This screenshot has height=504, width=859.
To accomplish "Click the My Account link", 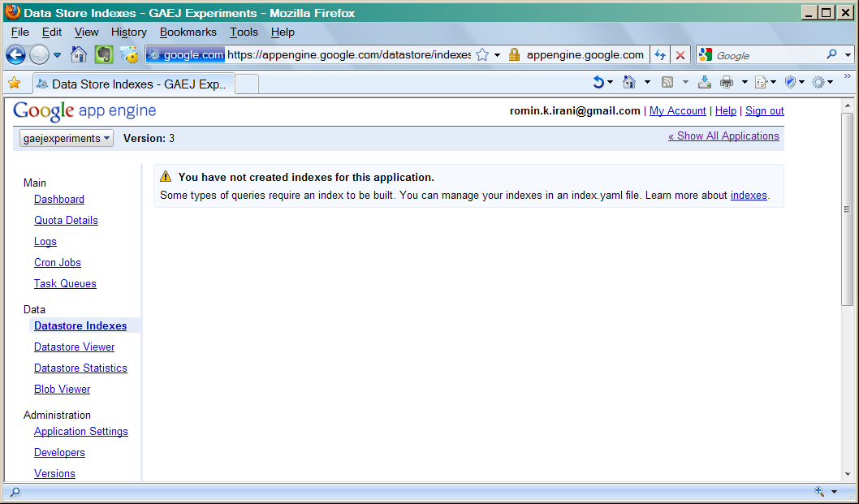I will click(678, 110).
